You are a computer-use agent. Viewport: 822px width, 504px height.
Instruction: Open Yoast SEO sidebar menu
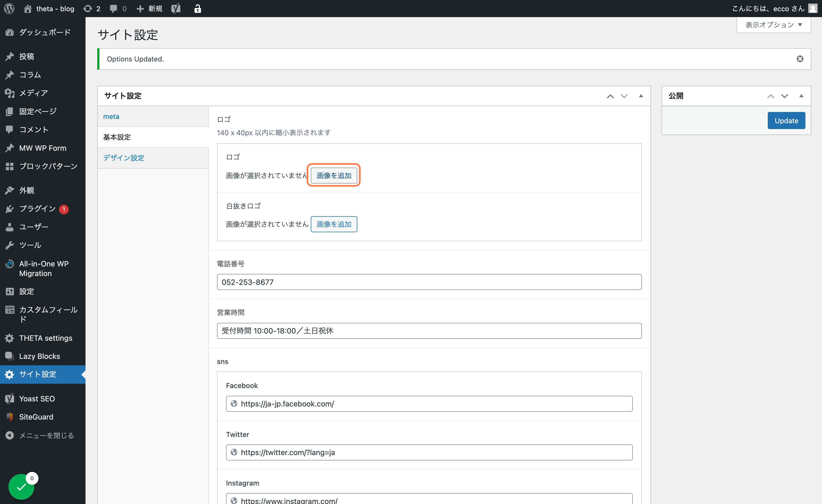click(x=43, y=399)
